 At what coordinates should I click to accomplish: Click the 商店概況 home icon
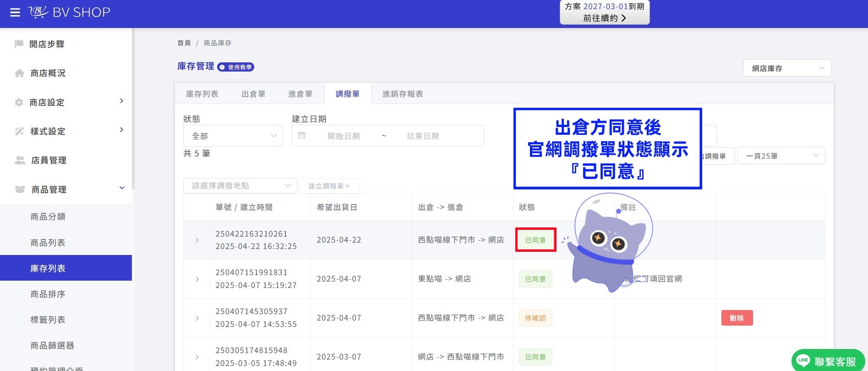[x=19, y=73]
